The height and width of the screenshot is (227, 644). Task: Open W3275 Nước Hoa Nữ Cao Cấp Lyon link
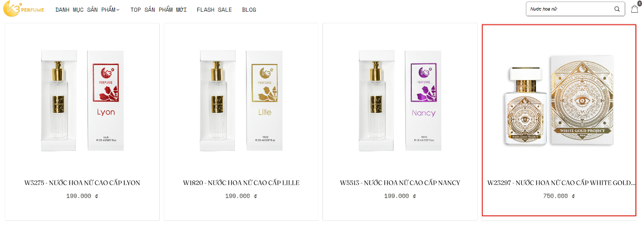(x=82, y=183)
